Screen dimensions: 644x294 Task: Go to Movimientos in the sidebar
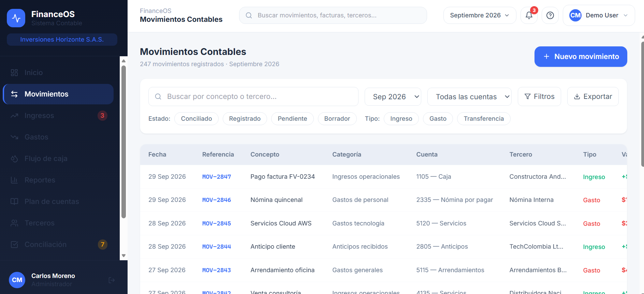[58, 94]
